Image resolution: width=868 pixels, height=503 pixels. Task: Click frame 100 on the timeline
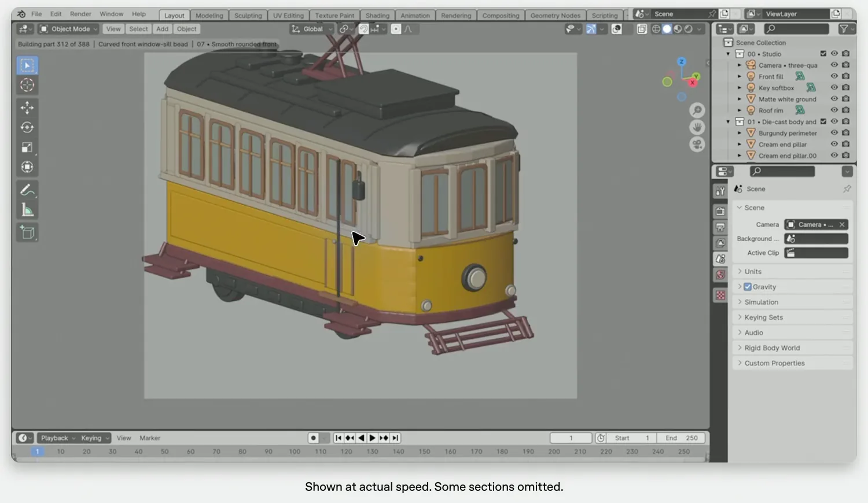point(295,452)
